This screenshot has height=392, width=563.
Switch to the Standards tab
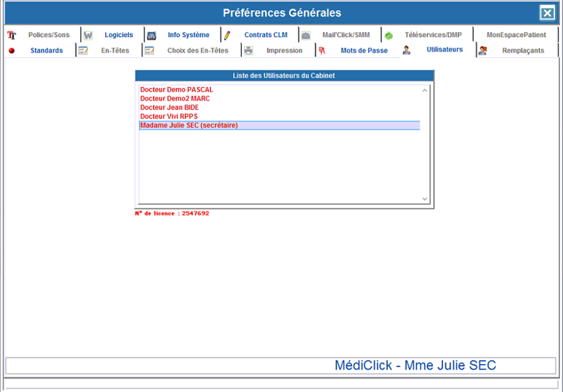pyautogui.click(x=46, y=50)
